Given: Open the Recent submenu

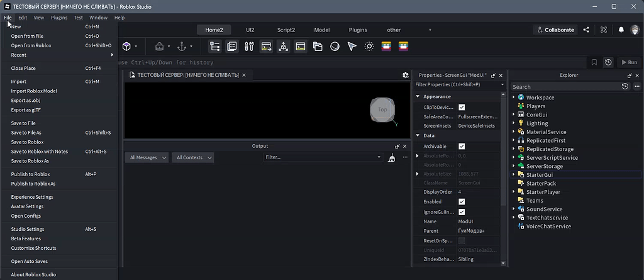Looking at the screenshot, I should (x=59, y=55).
